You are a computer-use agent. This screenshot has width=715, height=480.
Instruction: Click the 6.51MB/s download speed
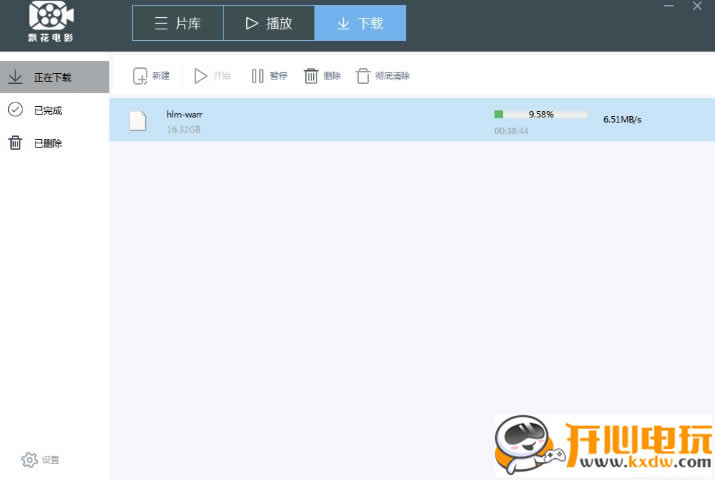[622, 119]
